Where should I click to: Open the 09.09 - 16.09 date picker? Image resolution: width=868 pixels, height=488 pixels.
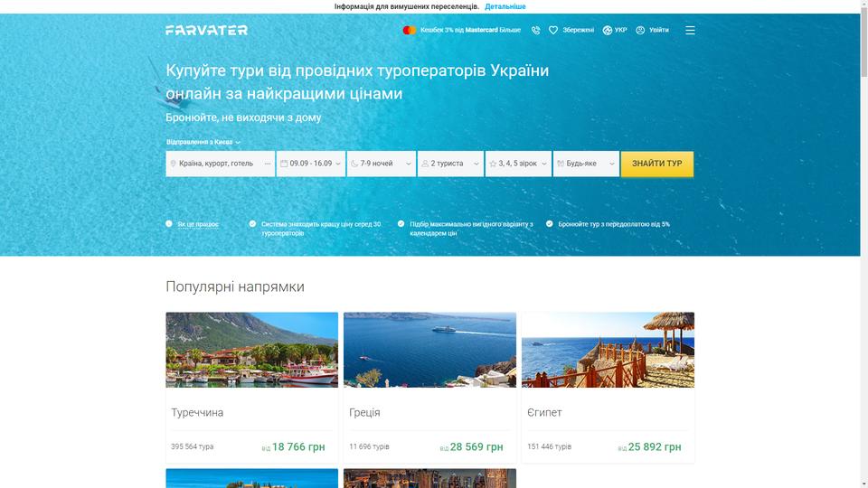pos(311,164)
